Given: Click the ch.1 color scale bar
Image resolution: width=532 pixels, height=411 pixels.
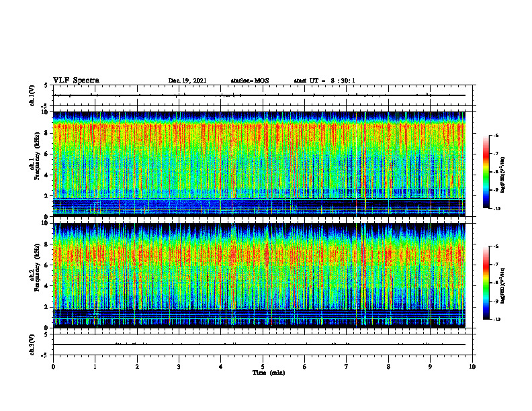Looking at the screenshot, I should click(486, 172).
